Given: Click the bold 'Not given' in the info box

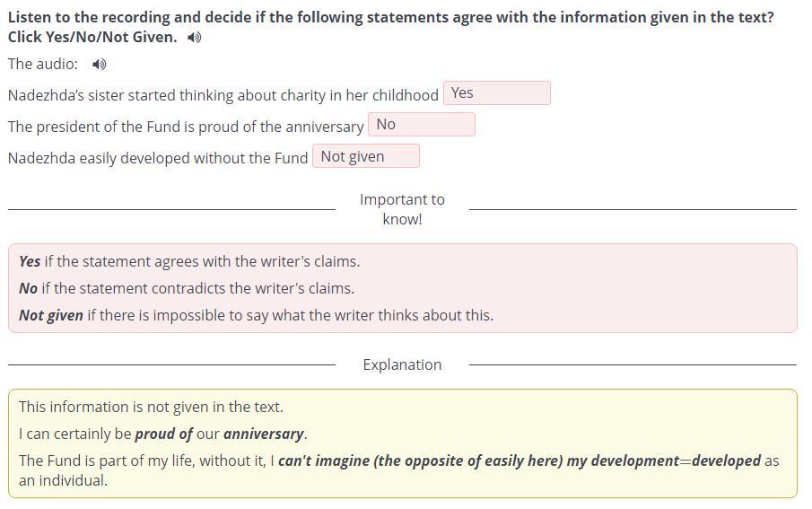Looking at the screenshot, I should (51, 315).
